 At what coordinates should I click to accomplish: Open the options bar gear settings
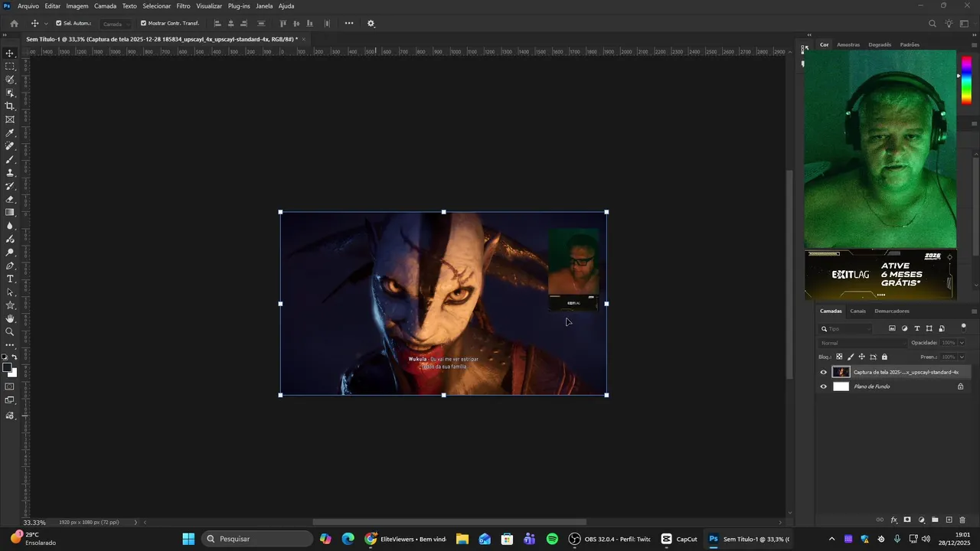[371, 24]
